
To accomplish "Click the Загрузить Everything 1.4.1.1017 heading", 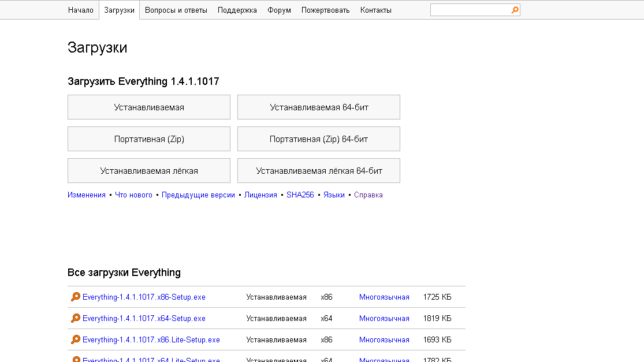I will coord(143,81).
